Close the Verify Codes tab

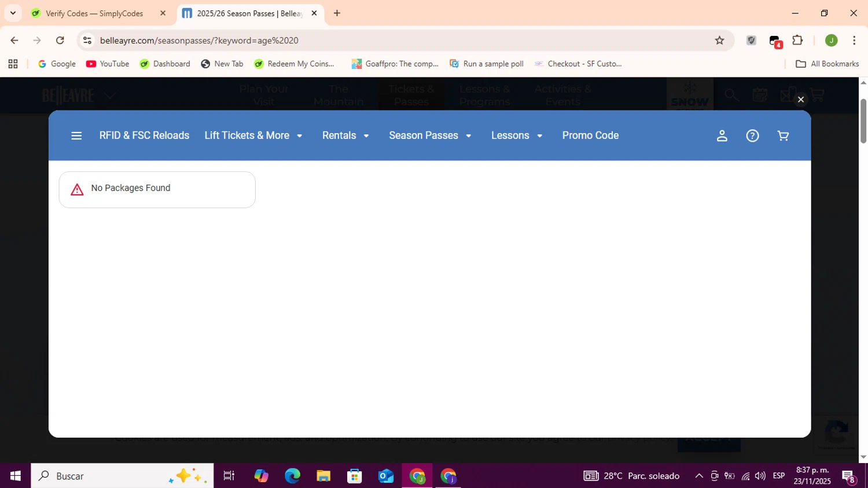point(163,13)
